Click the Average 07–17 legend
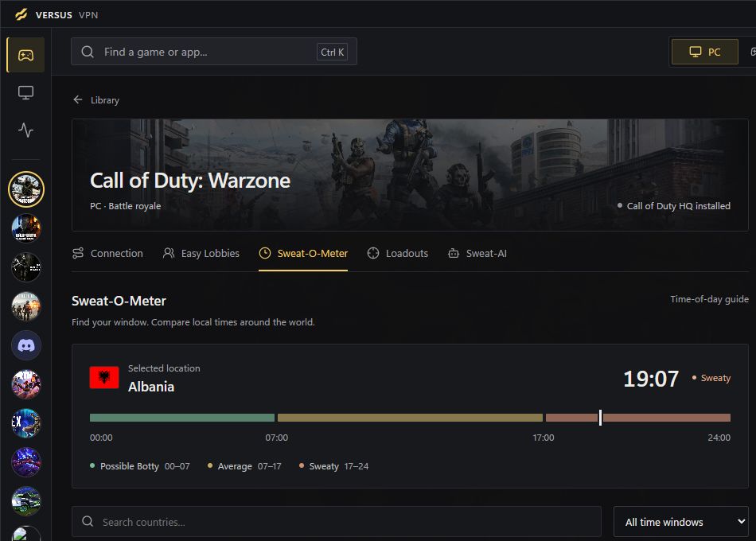This screenshot has width=756, height=541. click(244, 466)
